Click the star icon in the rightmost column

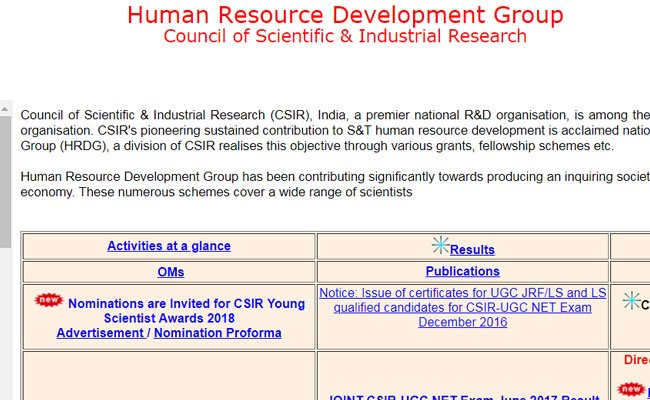(631, 300)
